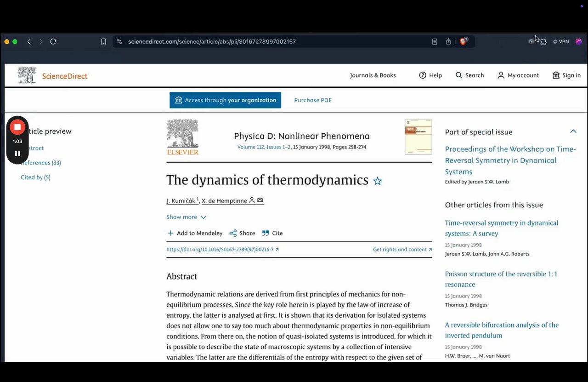The width and height of the screenshot is (588, 382).
Task: Open Journals & Books menu
Action: click(x=373, y=75)
